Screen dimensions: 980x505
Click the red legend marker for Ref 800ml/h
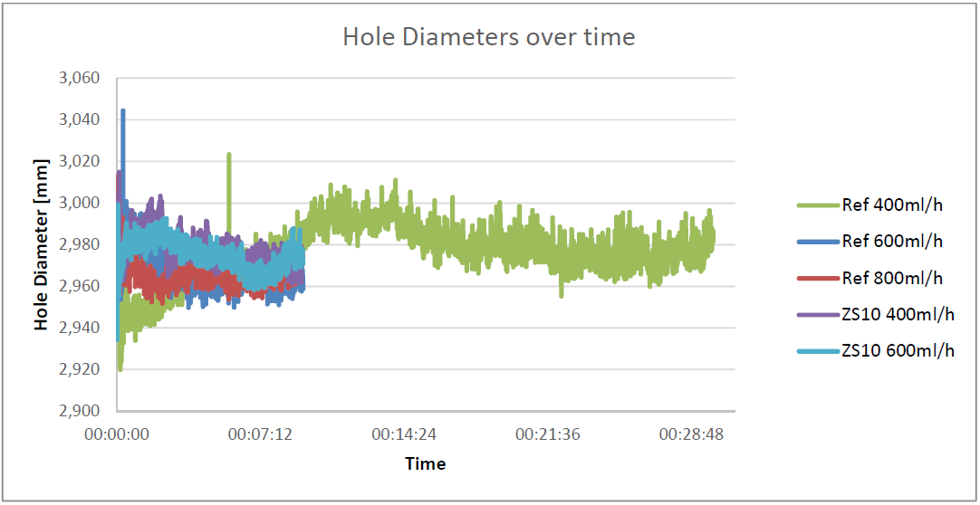pos(816,278)
